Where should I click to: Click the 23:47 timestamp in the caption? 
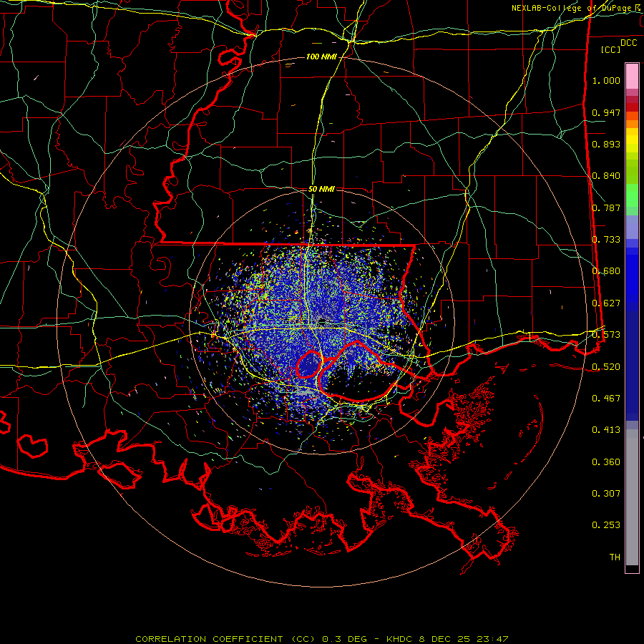[492, 639]
